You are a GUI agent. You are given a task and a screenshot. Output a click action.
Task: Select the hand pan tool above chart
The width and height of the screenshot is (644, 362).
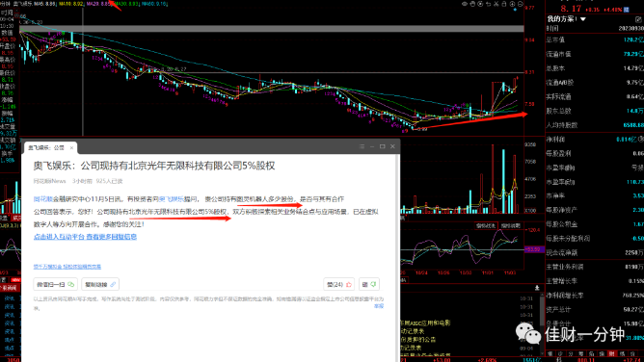click(472, 4)
